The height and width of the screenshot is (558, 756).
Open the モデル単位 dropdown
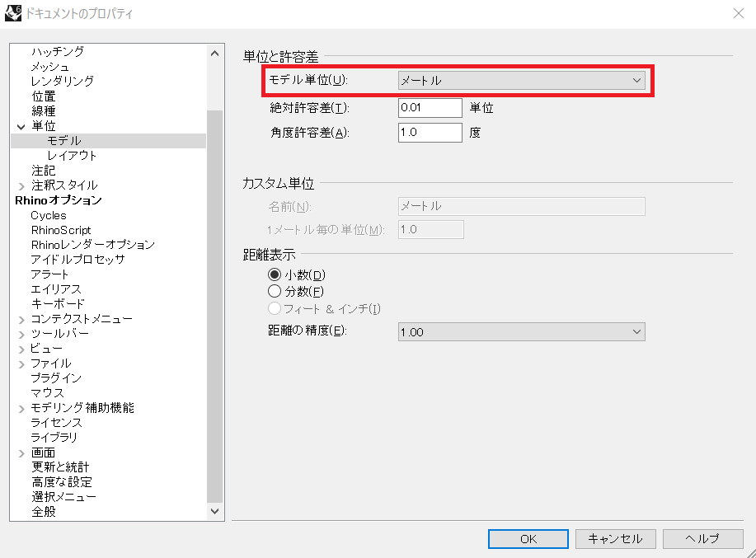[522, 80]
